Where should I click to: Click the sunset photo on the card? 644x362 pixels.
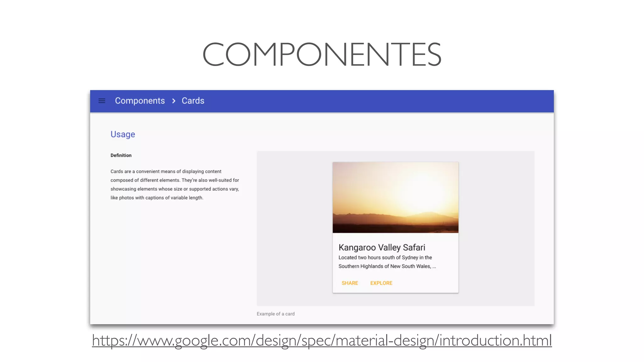tap(396, 197)
